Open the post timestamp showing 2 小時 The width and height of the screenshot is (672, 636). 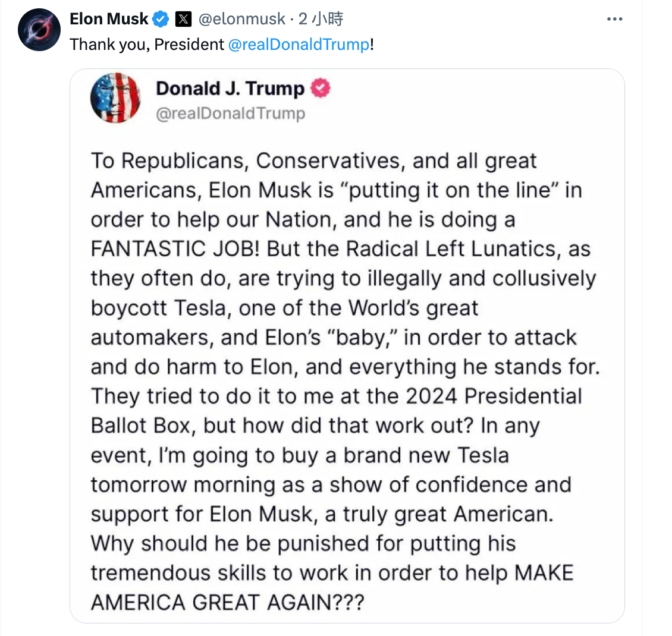(321, 19)
